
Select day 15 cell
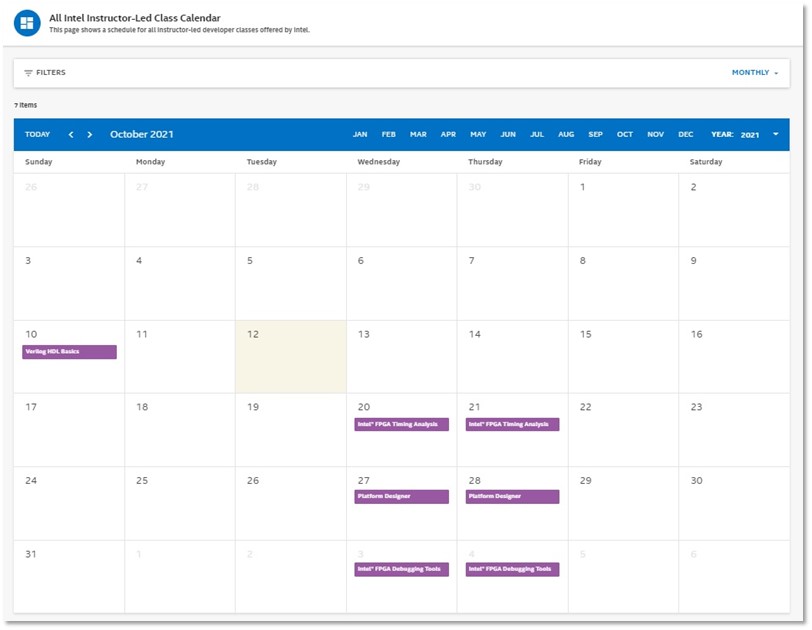pyautogui.click(x=623, y=357)
